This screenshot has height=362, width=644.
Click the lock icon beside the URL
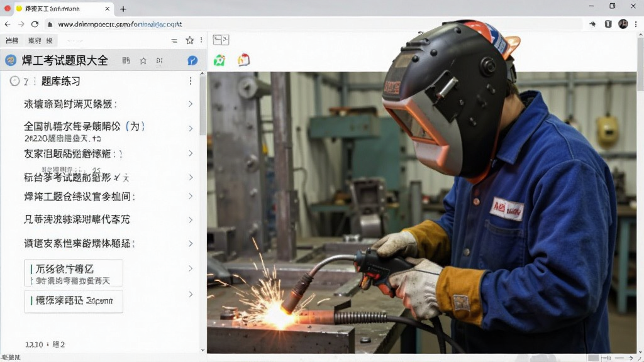[50, 25]
